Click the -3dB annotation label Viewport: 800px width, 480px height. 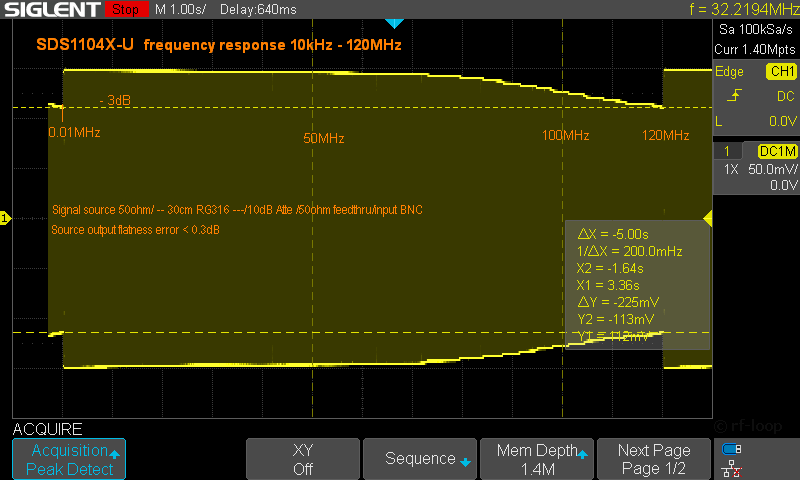[115, 100]
